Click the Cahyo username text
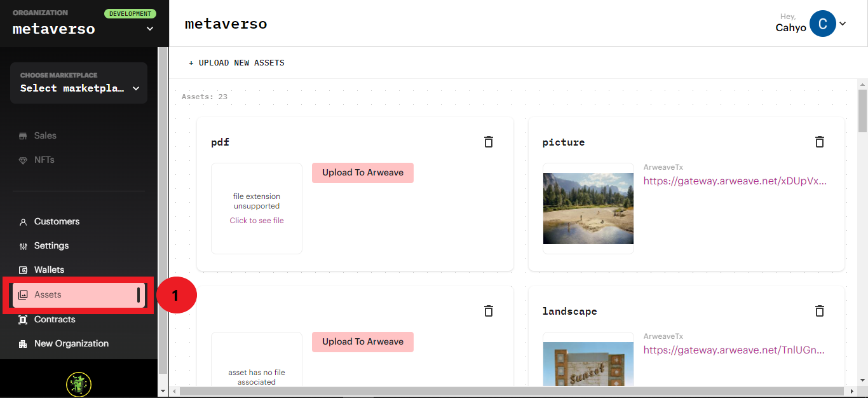 coord(791,27)
